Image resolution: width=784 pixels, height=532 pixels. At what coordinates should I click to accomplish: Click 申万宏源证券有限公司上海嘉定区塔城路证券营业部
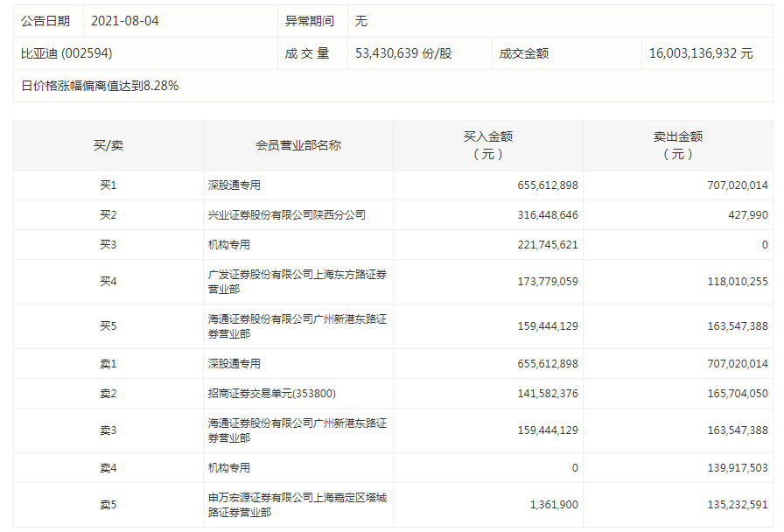coord(297,505)
